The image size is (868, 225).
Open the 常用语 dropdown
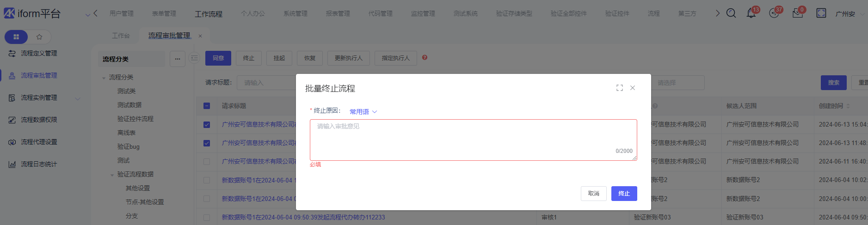pos(363,112)
